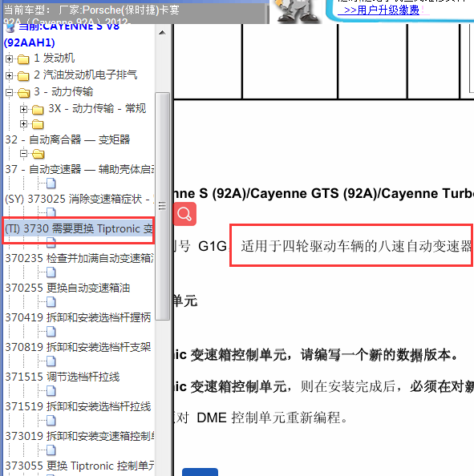Click folder icon above 32 - 自动离合器
The width and height of the screenshot is (474, 476).
[38, 124]
